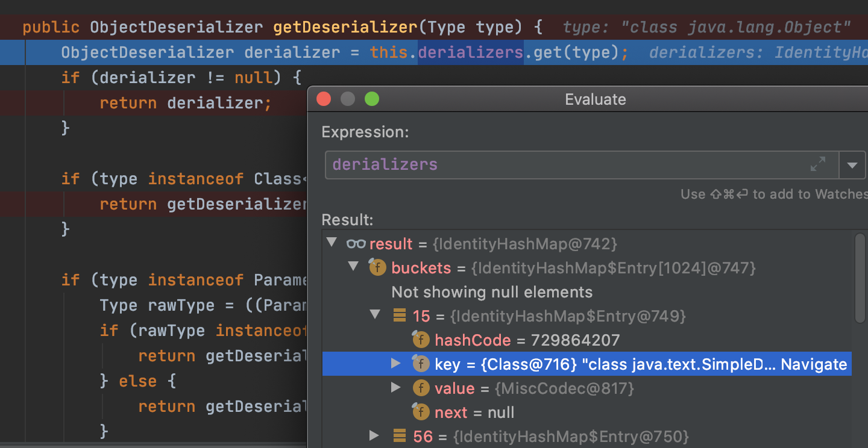Click the array element icon for entry 15
Screen dimensions: 868x448
click(x=399, y=316)
